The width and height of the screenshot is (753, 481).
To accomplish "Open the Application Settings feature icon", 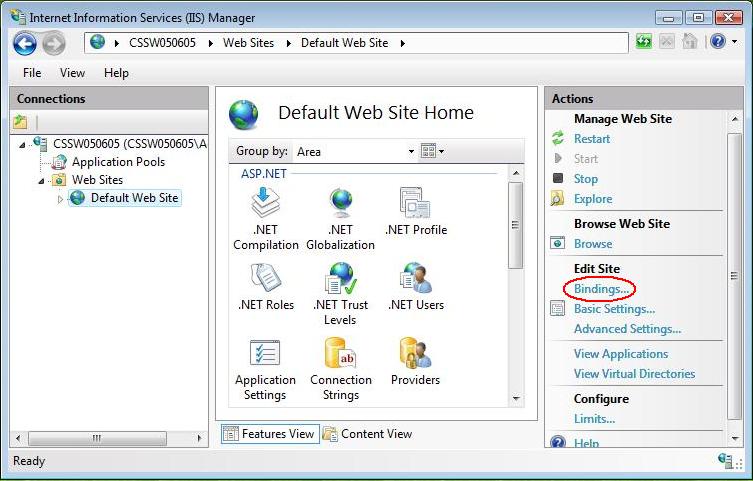I will coord(265,354).
